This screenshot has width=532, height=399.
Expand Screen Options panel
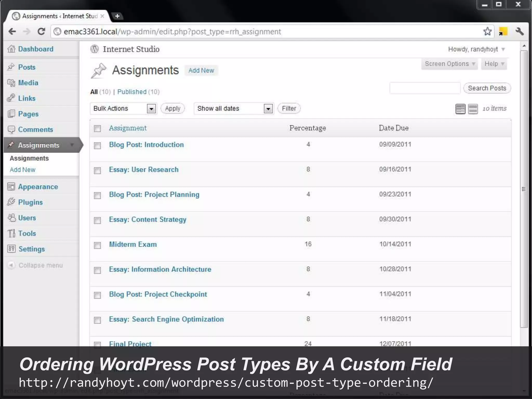[449, 64]
